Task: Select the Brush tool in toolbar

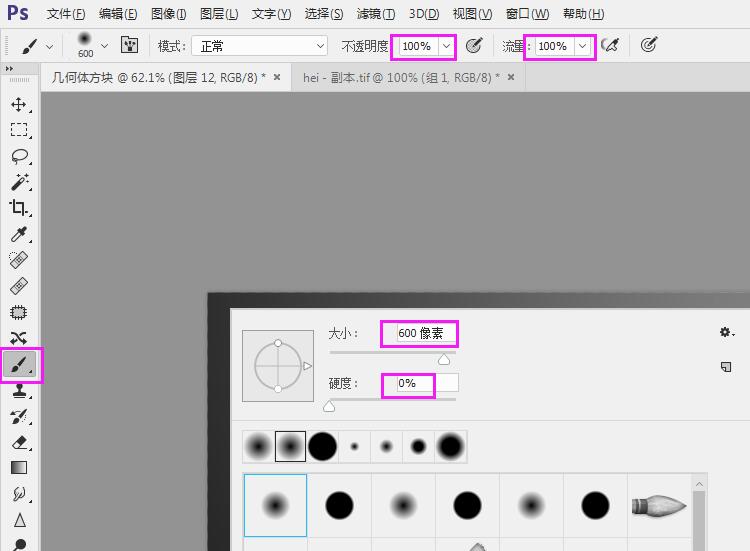Action: click(20, 365)
